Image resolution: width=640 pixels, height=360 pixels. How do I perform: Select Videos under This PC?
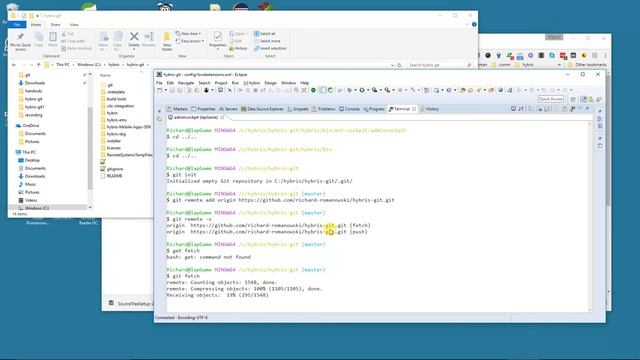click(31, 200)
